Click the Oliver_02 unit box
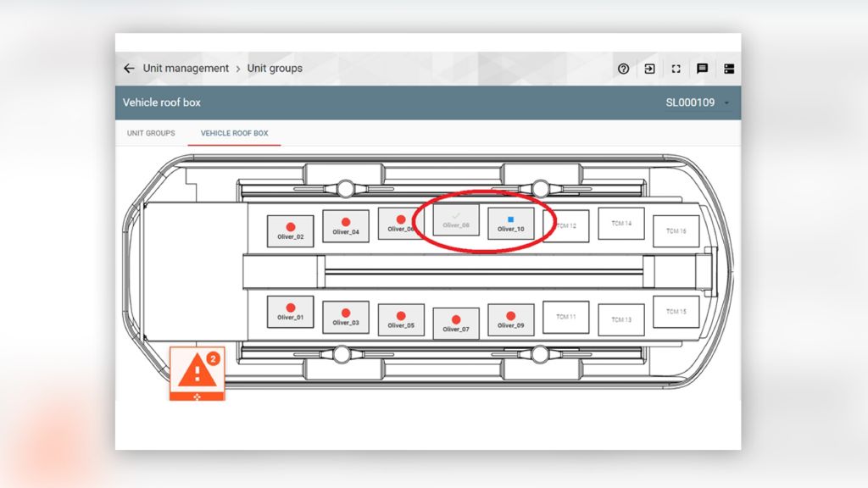This screenshot has width=868, height=488. (290, 231)
